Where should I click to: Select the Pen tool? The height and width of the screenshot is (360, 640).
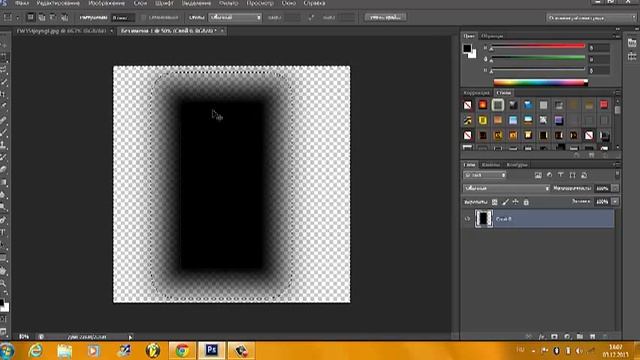click(x=4, y=220)
